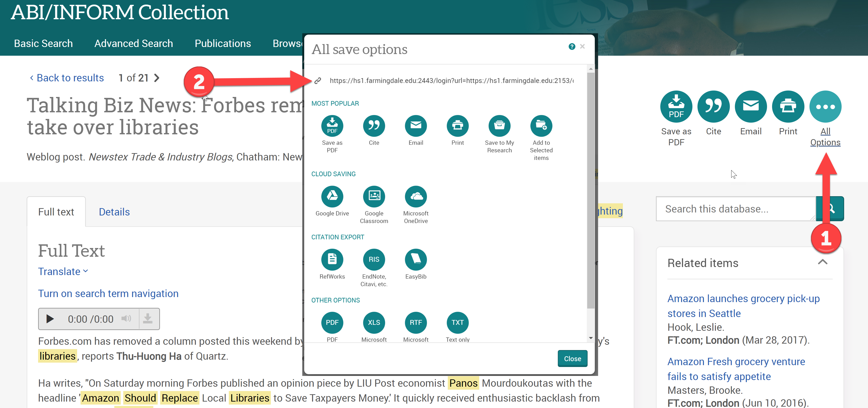Mute the audio player volume

(x=126, y=318)
